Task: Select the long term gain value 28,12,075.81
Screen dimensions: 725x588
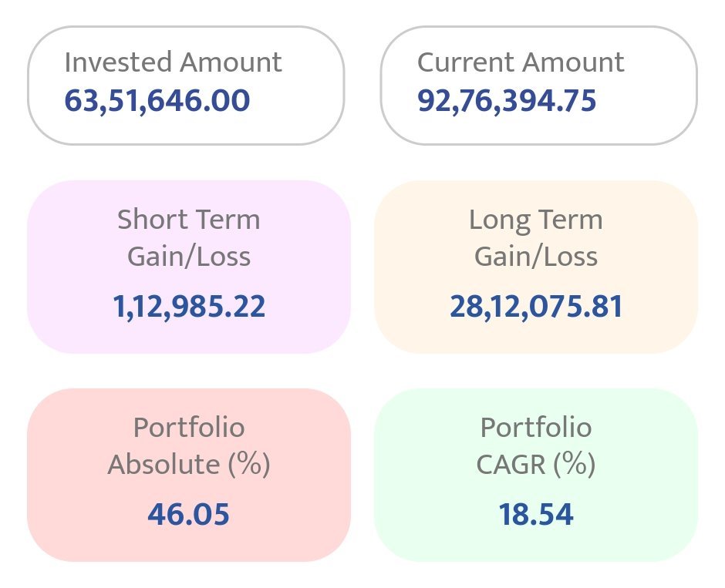Action: coord(536,307)
